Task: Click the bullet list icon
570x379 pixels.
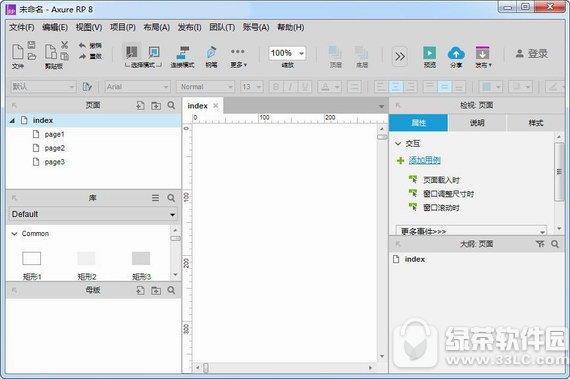Action: point(354,87)
